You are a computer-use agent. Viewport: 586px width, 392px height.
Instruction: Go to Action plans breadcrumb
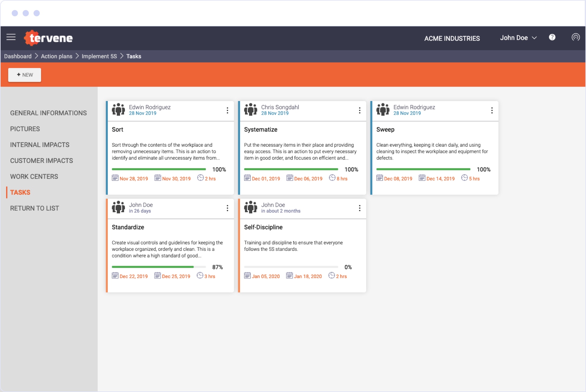57,56
